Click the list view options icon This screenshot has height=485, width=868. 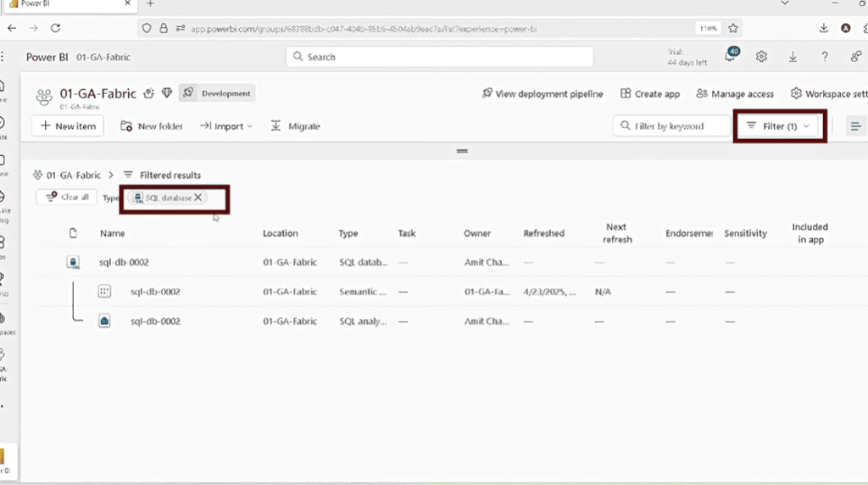(855, 126)
